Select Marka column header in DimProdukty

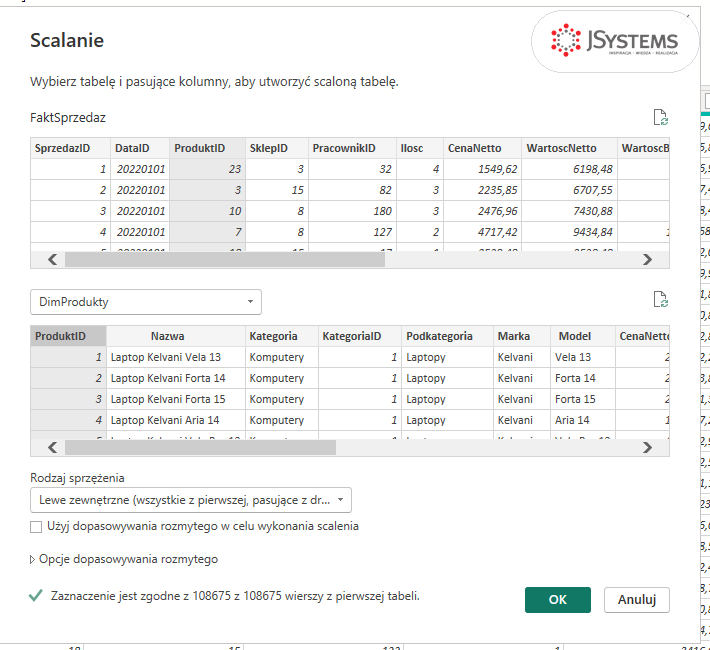(x=522, y=336)
